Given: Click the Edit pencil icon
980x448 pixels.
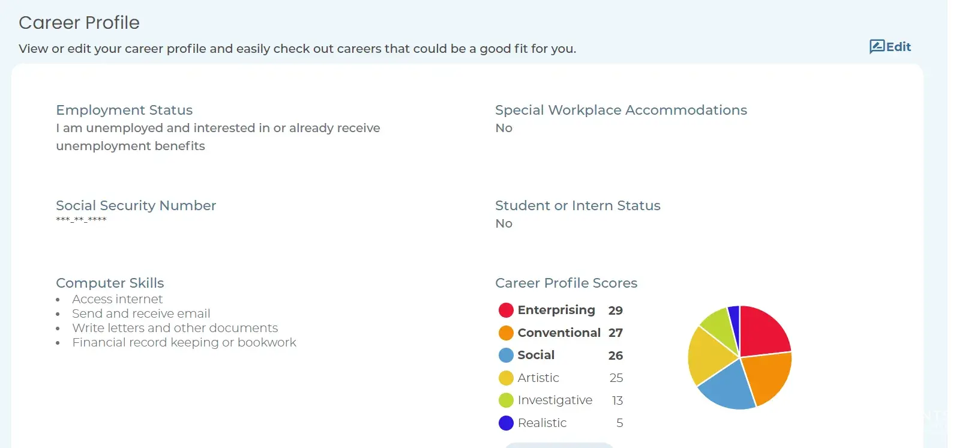Looking at the screenshot, I should click(877, 47).
